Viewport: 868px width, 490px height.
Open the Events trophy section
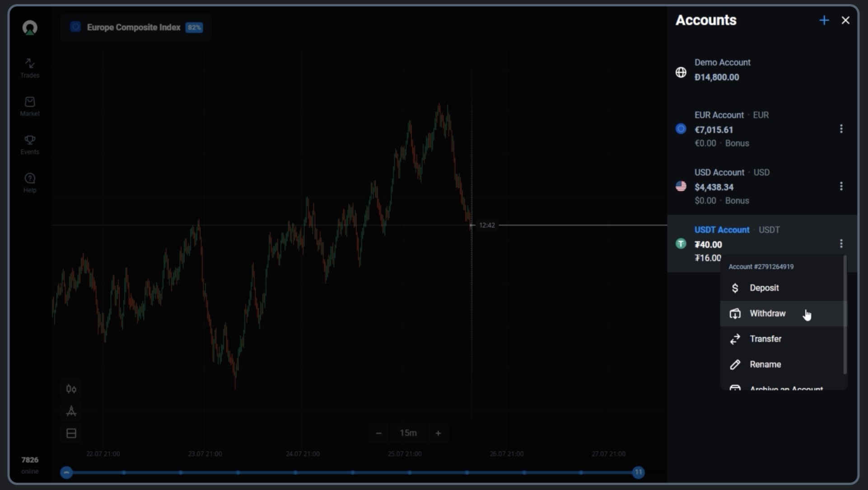(x=30, y=145)
